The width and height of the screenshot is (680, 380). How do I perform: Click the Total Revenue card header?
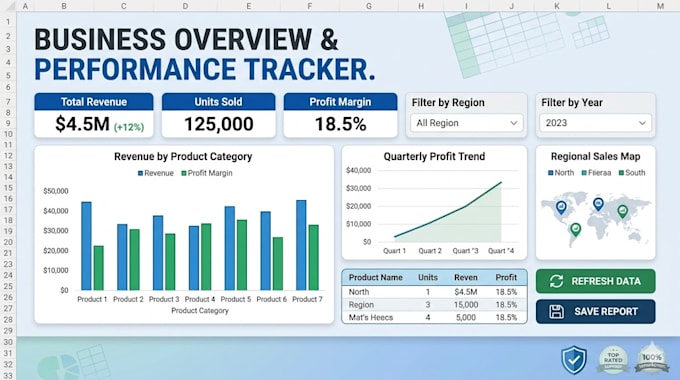[94, 102]
